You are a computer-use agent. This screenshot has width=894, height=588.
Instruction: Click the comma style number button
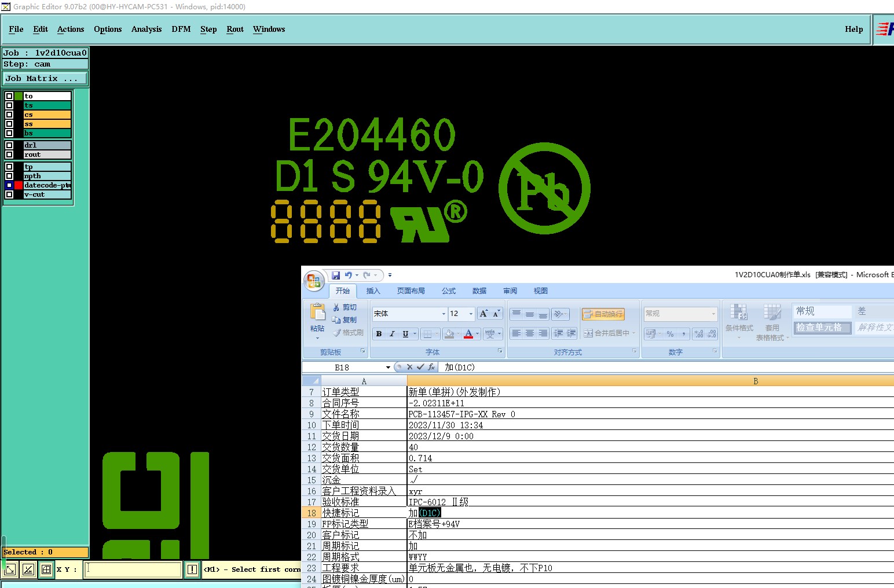[684, 334]
